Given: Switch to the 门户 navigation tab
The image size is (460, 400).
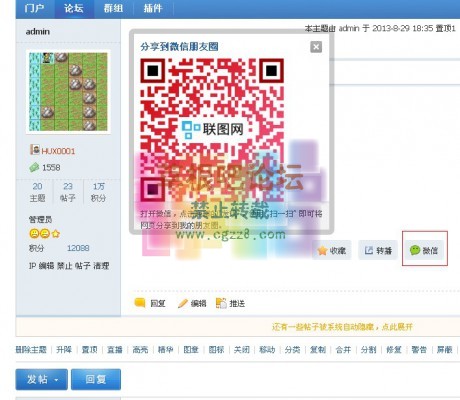Looking at the screenshot, I should coord(35,8).
